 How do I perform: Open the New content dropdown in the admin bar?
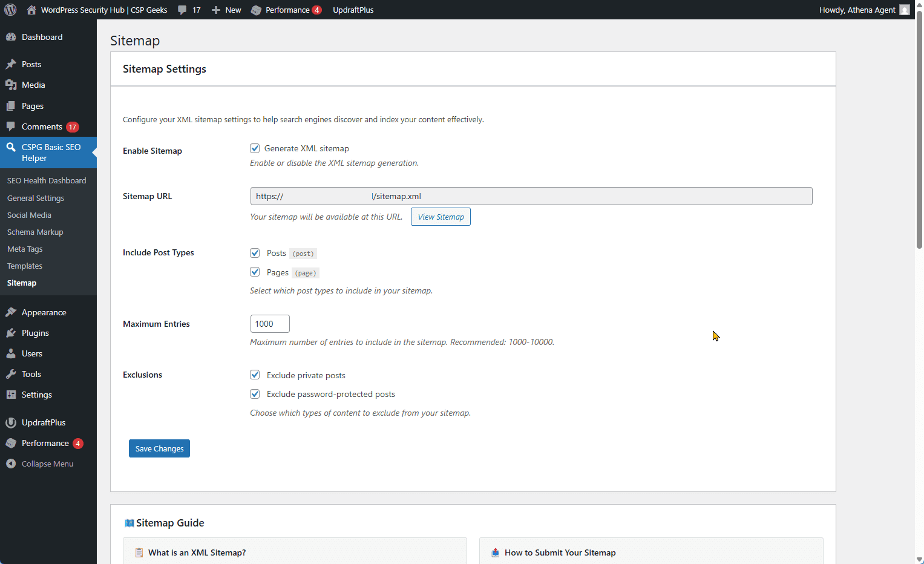click(x=226, y=9)
